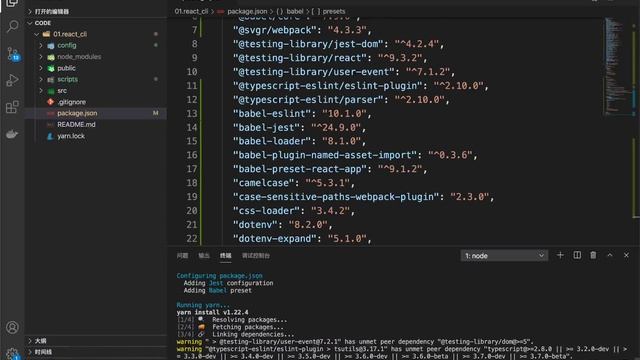Collapse the 01.react_cli folder
640x360 pixels.
[37, 34]
